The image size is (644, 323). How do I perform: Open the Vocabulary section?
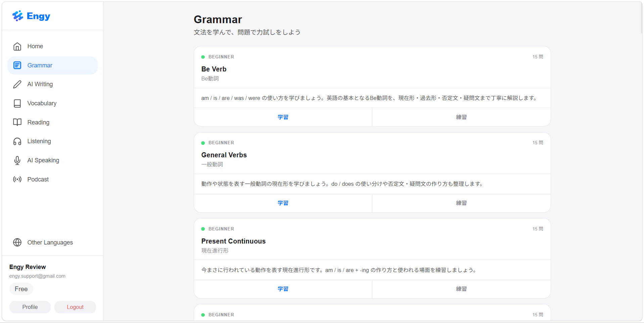[x=53, y=103]
